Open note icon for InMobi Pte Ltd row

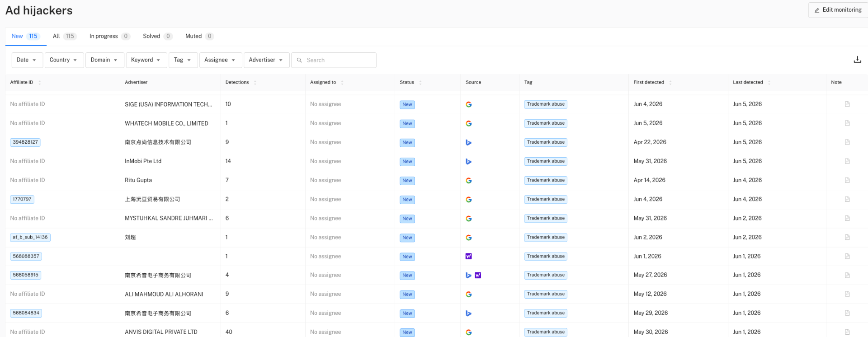click(x=847, y=161)
